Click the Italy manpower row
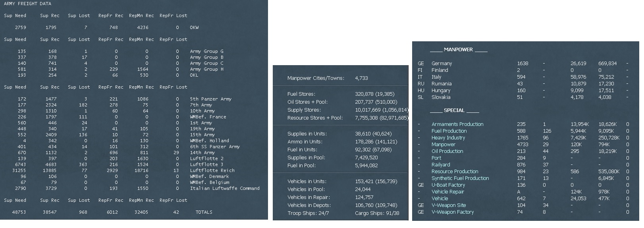The height and width of the screenshot is (228, 644). click(x=436, y=77)
